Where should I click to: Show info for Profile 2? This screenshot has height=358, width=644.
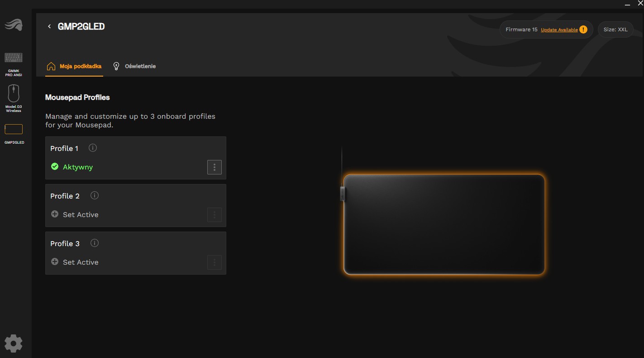coord(95,196)
